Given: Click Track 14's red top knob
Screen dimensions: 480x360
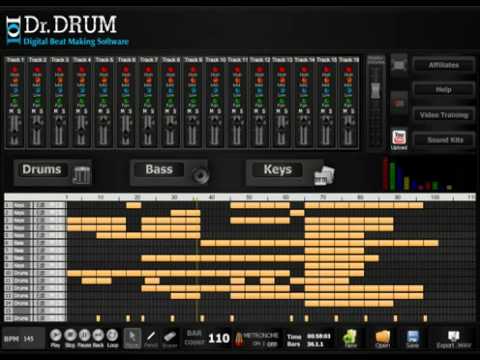Looking at the screenshot, I should (304, 70).
